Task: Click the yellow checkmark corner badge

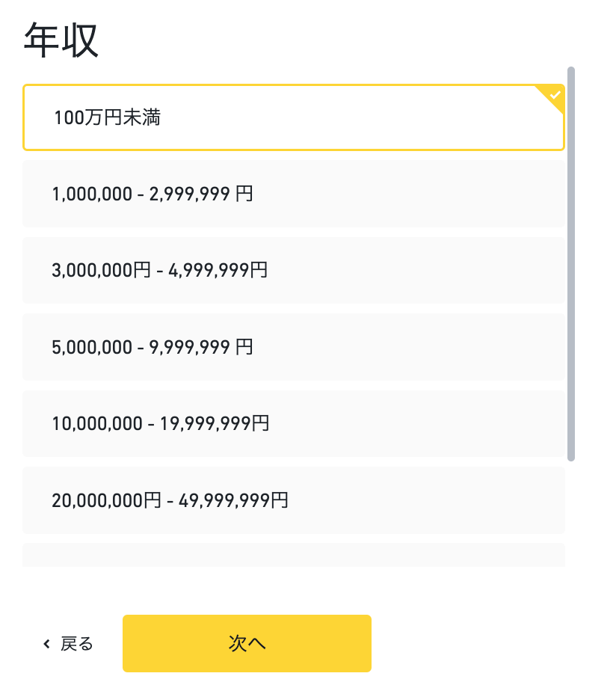Action: click(x=553, y=96)
